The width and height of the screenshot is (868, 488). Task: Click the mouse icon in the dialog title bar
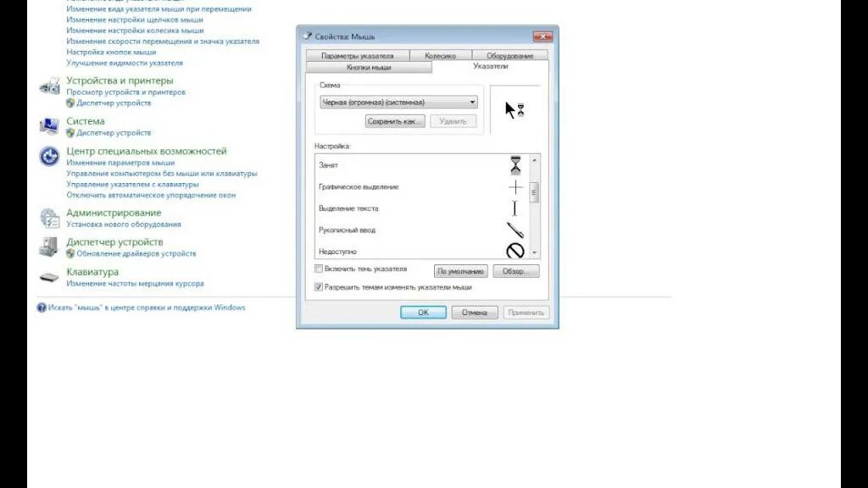(x=307, y=36)
